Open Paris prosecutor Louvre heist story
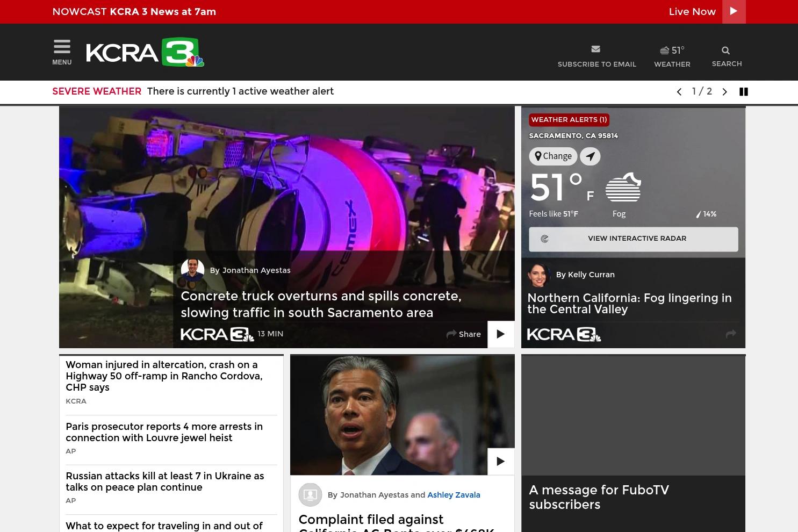Viewport: 798px width, 532px height. click(164, 432)
